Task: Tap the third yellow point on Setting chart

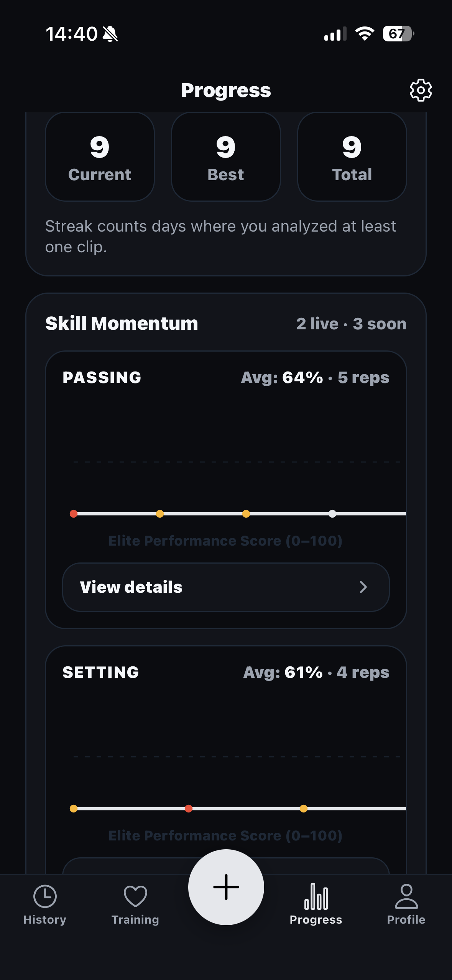Action: 304,809
